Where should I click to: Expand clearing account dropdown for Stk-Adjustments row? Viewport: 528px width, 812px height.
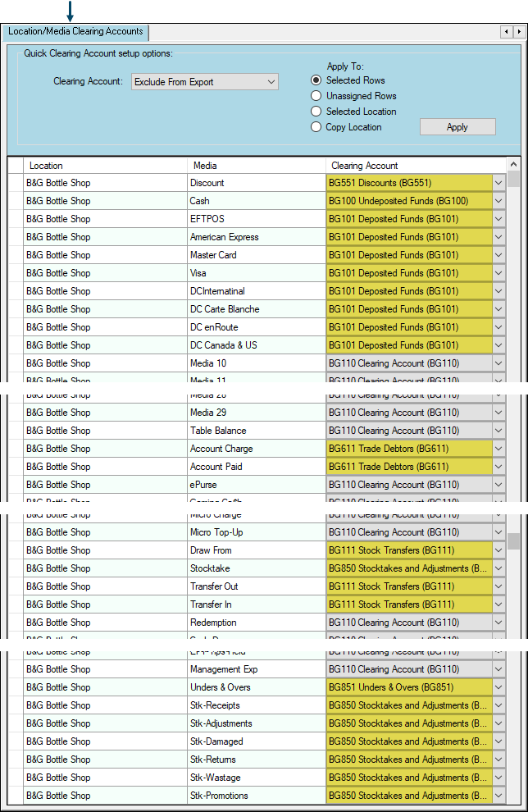click(498, 723)
